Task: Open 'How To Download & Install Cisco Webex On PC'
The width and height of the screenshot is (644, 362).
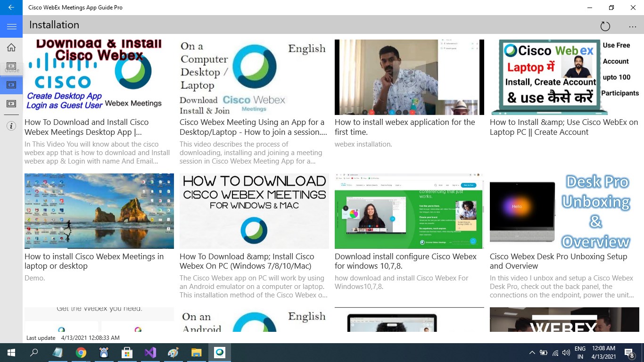Action: pyautogui.click(x=247, y=261)
